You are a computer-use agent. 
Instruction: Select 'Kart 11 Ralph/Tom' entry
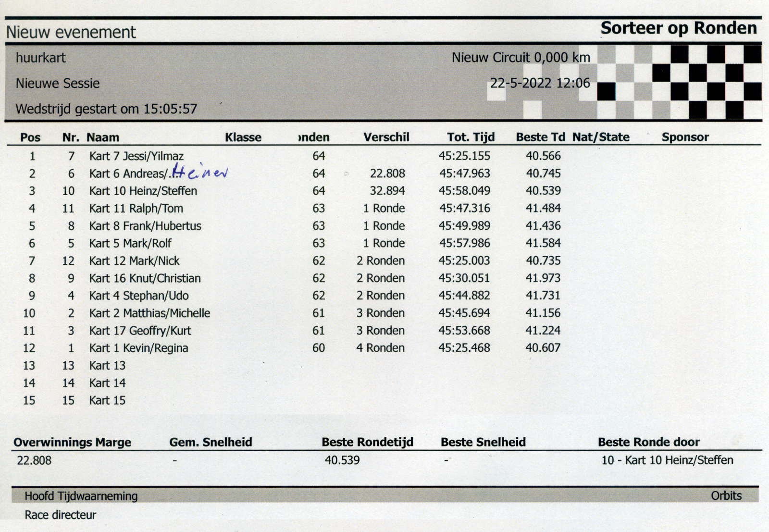(136, 209)
